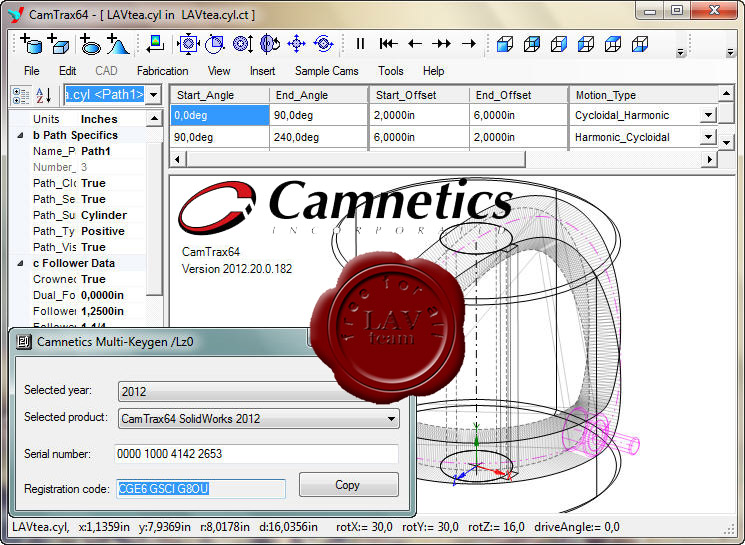Viewport: 745px width, 545px height.
Task: Open the Fabrication menu
Action: pyautogui.click(x=162, y=71)
